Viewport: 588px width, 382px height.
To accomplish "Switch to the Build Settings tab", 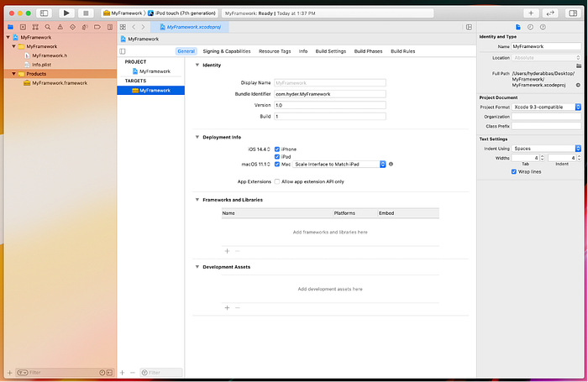I will [x=331, y=51].
